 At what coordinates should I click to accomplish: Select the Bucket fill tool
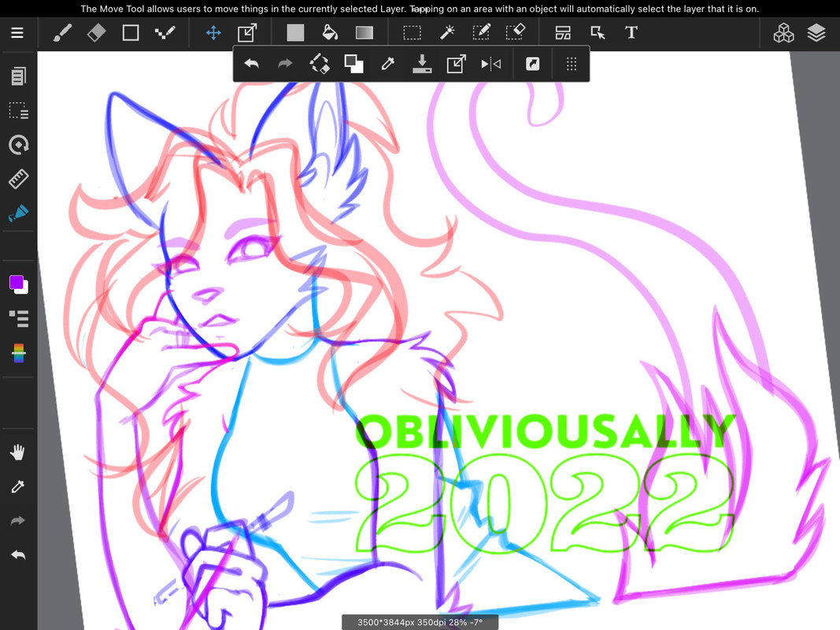point(329,32)
